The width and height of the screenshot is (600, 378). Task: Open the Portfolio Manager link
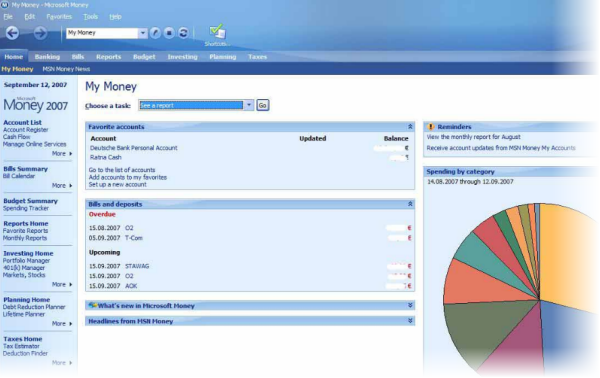26,261
